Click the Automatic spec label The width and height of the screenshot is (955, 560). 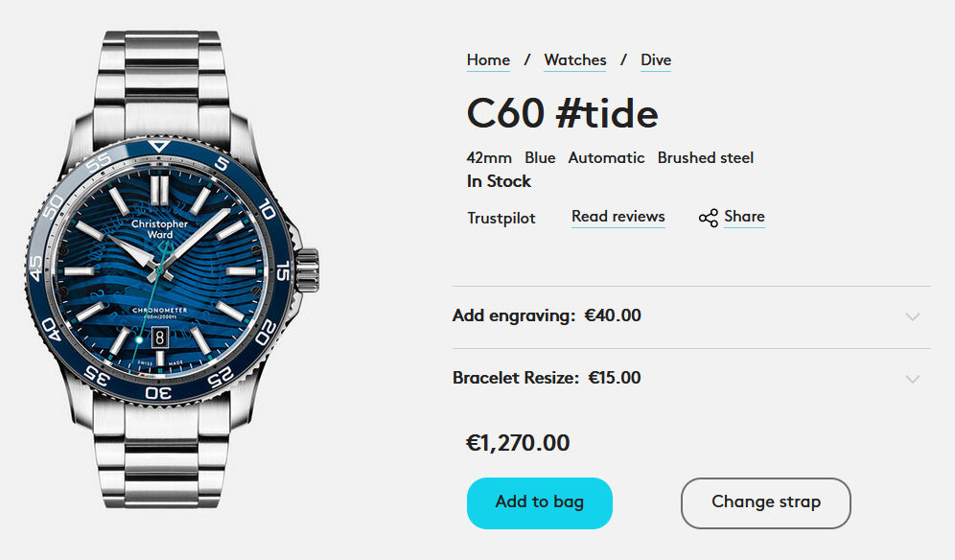pyautogui.click(x=606, y=158)
